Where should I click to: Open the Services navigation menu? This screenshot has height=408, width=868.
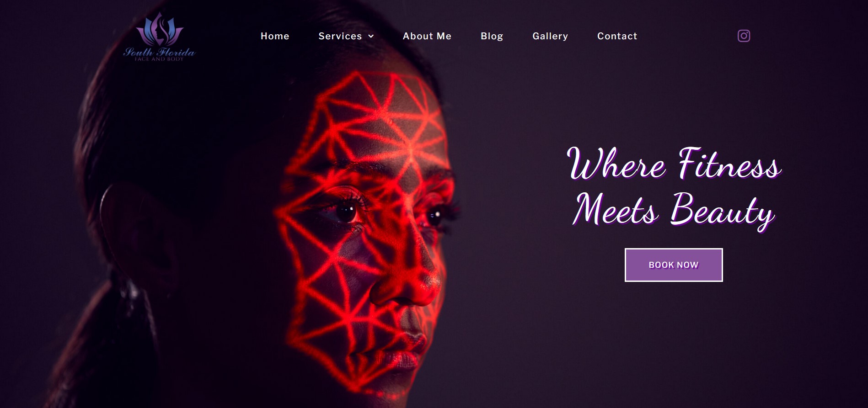pos(340,36)
